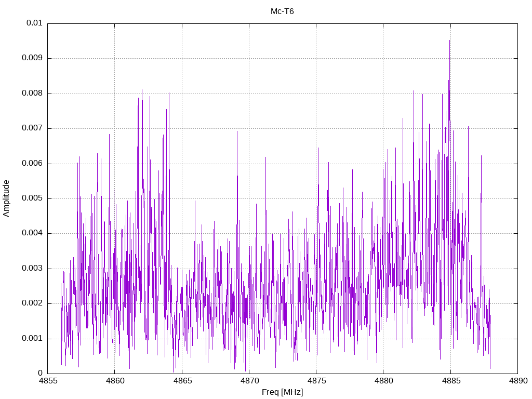Click the y-axis tick label 0.006
532x399 pixels.
32,164
